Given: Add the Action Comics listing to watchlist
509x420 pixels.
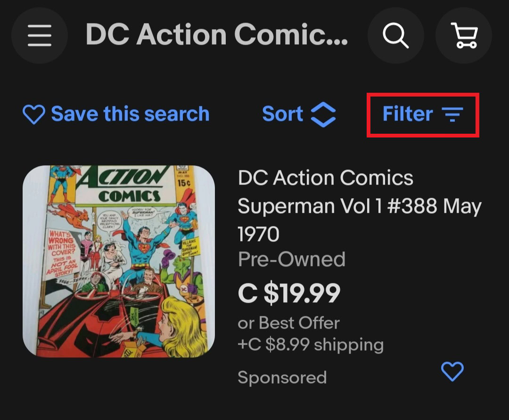Looking at the screenshot, I should pyautogui.click(x=452, y=372).
